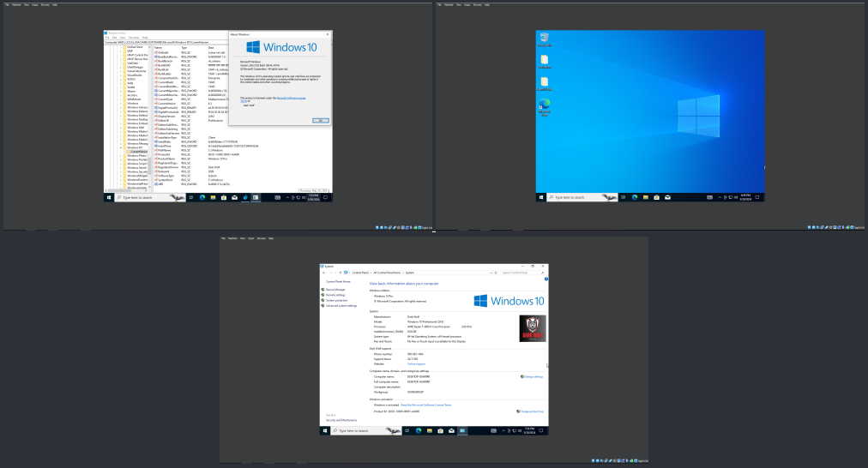Open the Registry Editor Edit menu
Screen dimensions: 868x468
click(x=115, y=38)
